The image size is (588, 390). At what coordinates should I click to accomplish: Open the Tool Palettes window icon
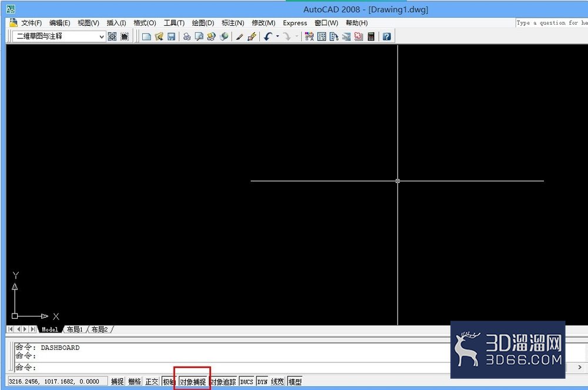(334, 36)
